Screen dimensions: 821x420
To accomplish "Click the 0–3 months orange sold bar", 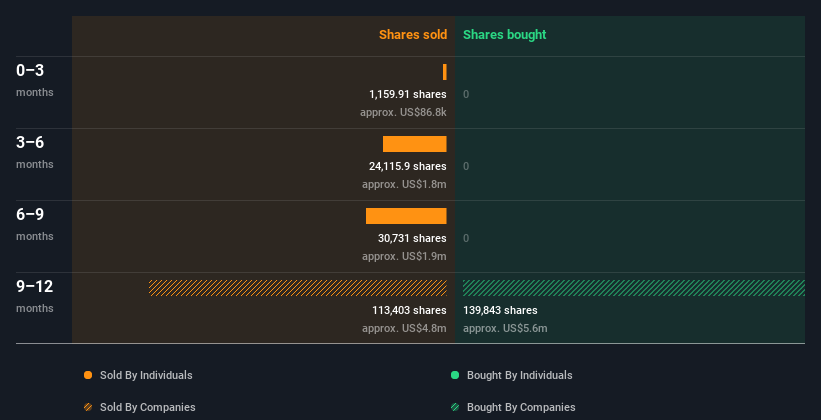I will [445, 72].
